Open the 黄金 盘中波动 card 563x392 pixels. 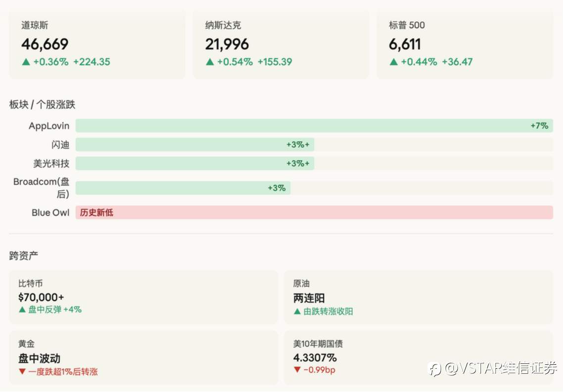pos(143,357)
